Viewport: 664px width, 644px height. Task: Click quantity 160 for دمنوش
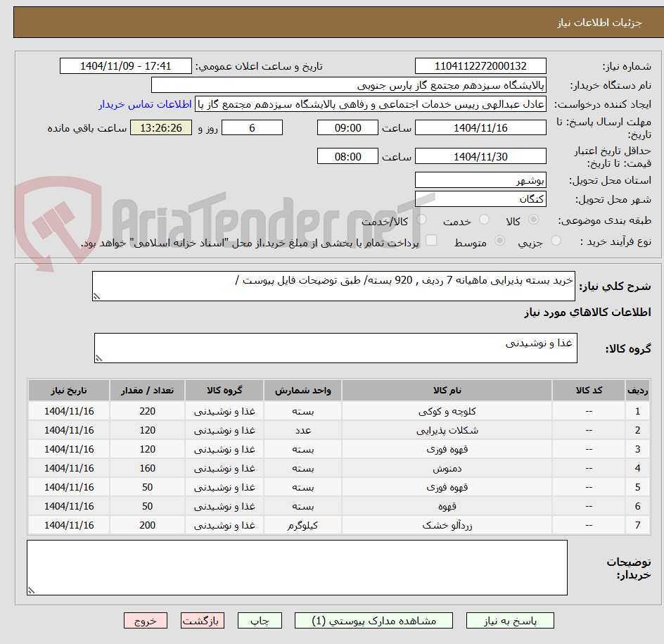pos(148,468)
